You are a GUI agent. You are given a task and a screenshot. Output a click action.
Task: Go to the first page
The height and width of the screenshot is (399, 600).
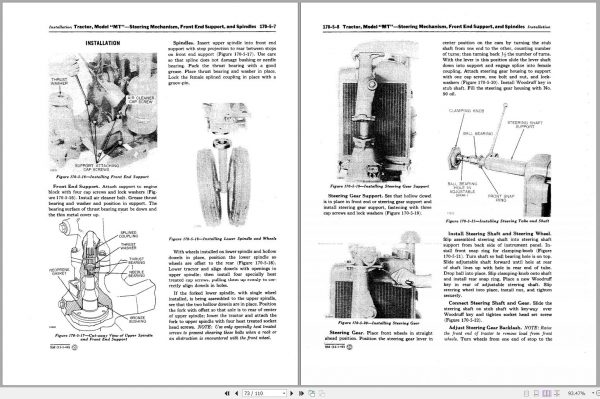point(227,393)
